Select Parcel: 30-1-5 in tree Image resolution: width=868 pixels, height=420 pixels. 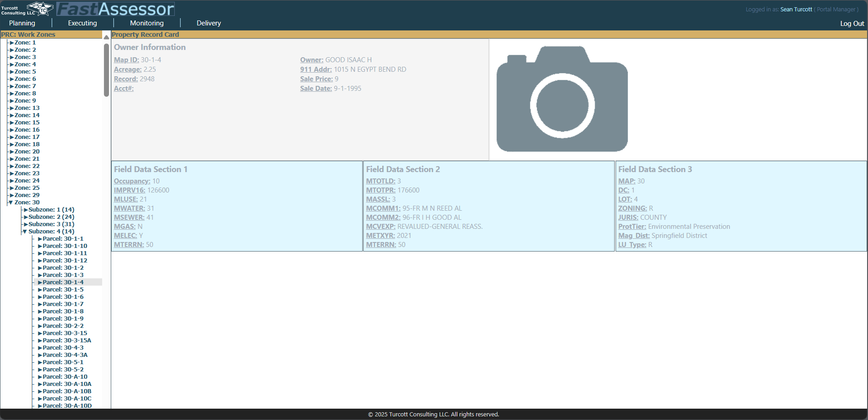(63, 290)
